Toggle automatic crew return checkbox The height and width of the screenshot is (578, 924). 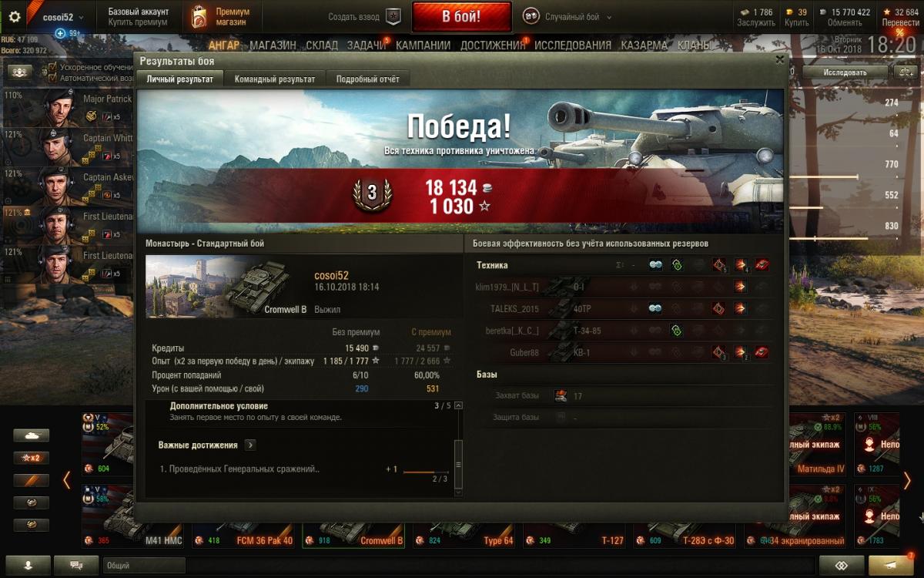tap(52, 78)
